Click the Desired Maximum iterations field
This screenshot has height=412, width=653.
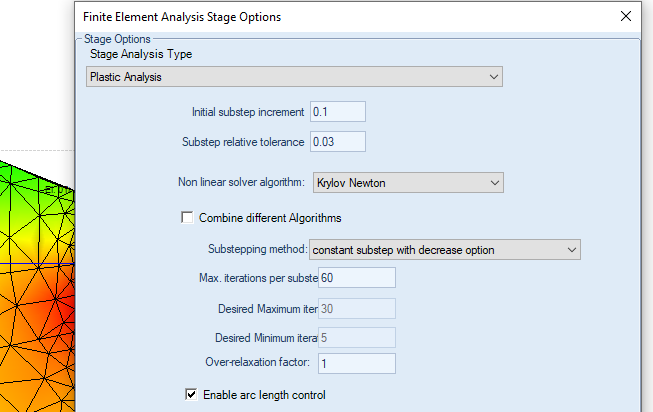(357, 309)
